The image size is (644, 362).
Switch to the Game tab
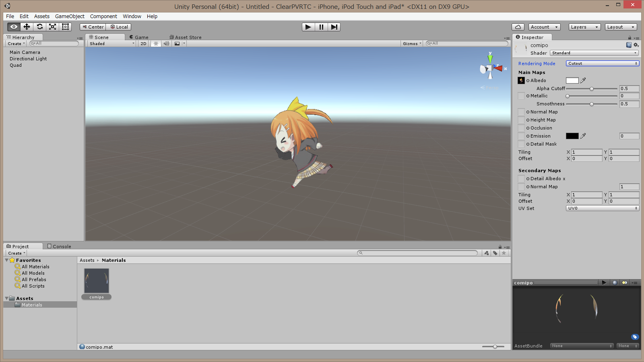click(x=139, y=37)
